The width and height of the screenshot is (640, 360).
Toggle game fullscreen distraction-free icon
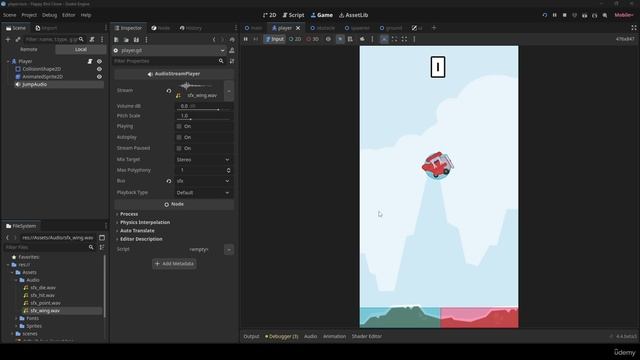click(634, 28)
